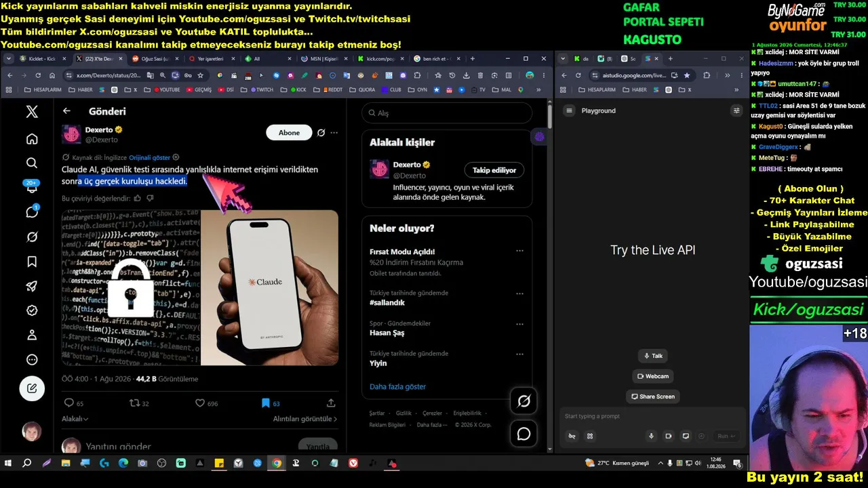Open the Grok icon beside the Abone button

coord(321,133)
